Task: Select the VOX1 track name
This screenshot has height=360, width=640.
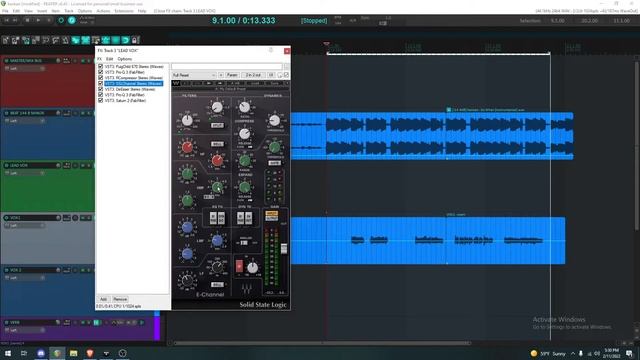Action: 16,218
